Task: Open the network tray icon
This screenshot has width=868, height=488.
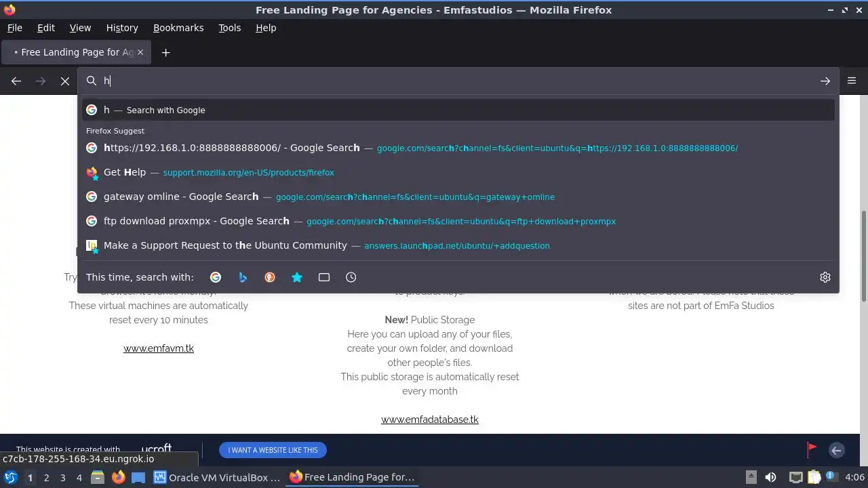Action: tap(796, 477)
